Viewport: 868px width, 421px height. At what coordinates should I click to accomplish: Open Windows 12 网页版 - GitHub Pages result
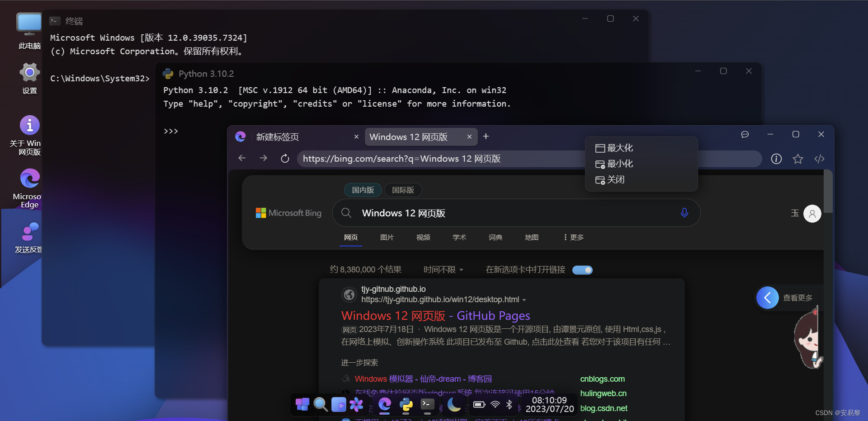[x=435, y=315]
